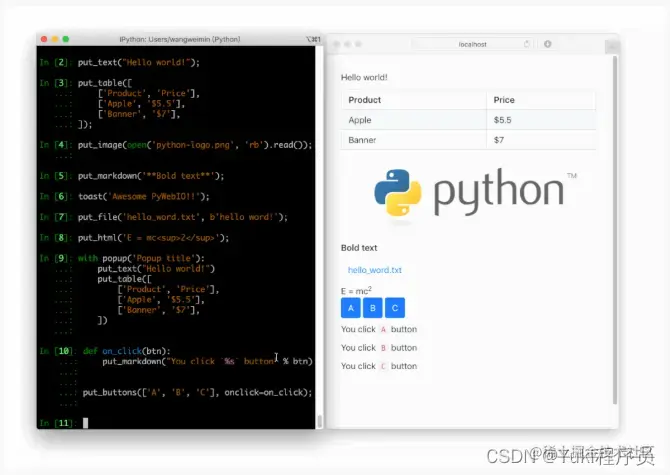Open the hello_word.txt download link

tap(375, 270)
